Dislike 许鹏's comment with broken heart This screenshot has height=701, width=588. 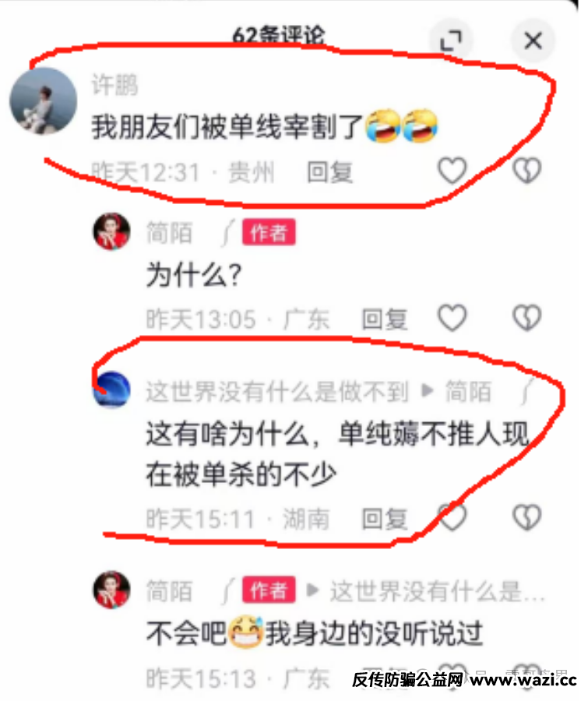[x=527, y=171]
